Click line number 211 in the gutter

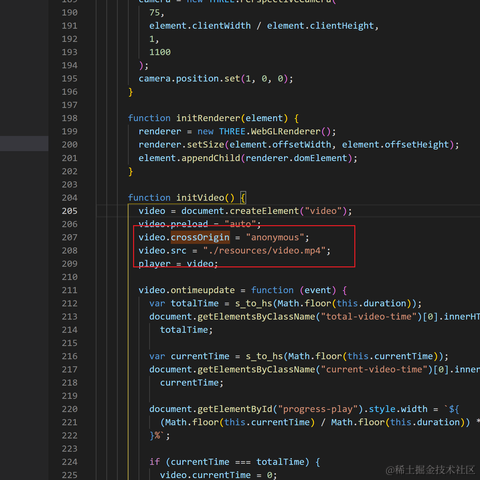69,290
